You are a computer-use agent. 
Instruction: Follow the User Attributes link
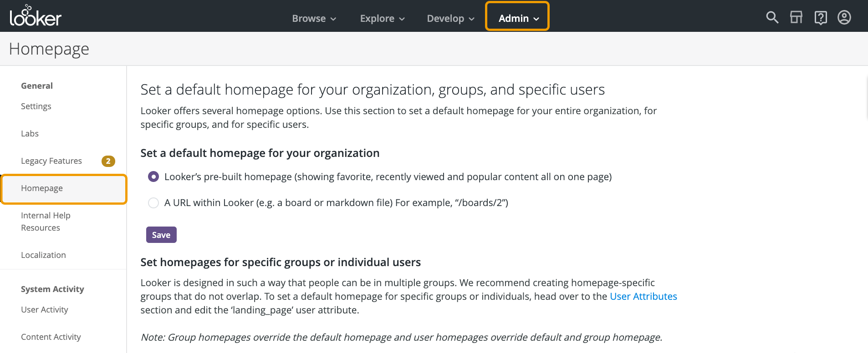tap(643, 297)
